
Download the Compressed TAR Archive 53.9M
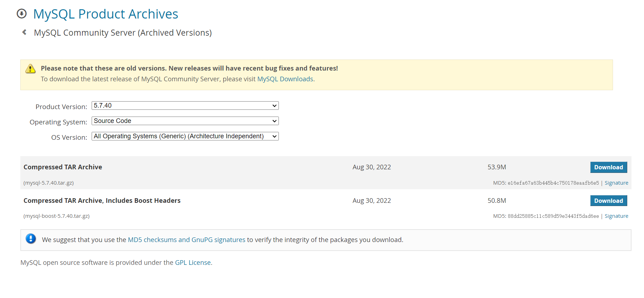coord(608,167)
